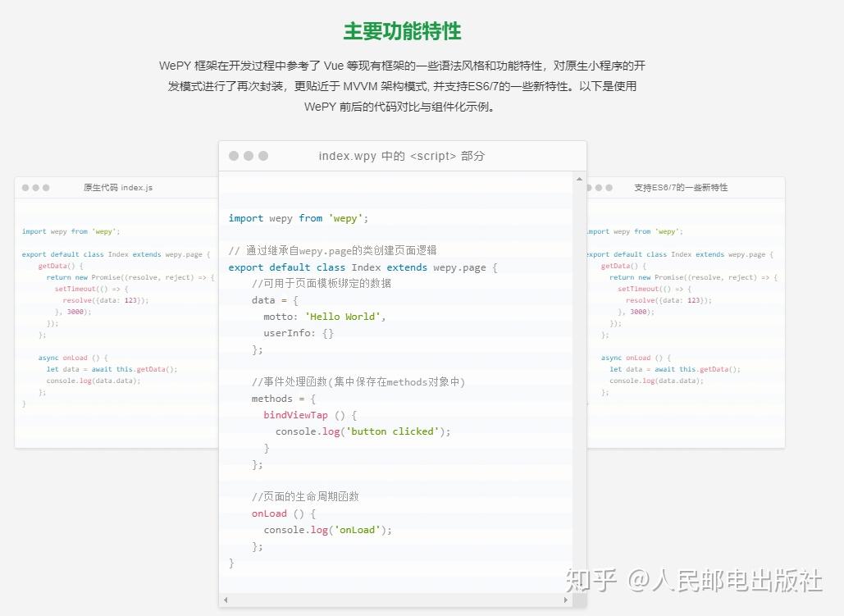Image resolution: width=844 pixels, height=616 pixels.
Task: Click the first gray dot in center panel header
Action: [234, 156]
